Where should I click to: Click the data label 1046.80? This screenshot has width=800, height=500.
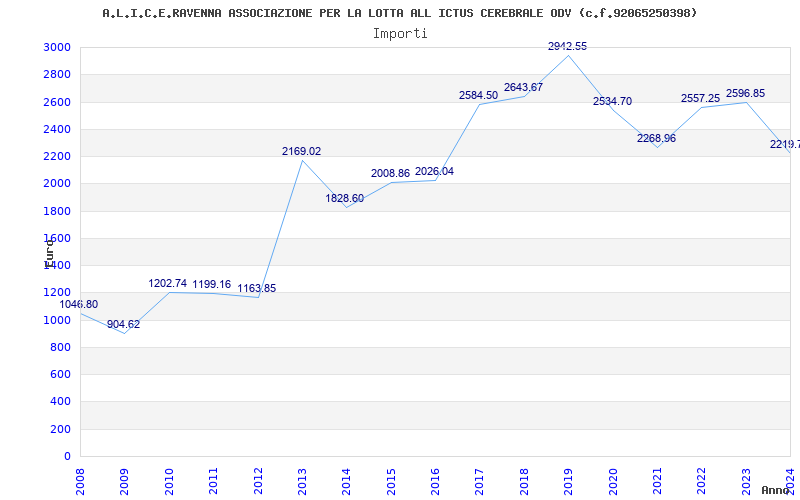[79, 305]
